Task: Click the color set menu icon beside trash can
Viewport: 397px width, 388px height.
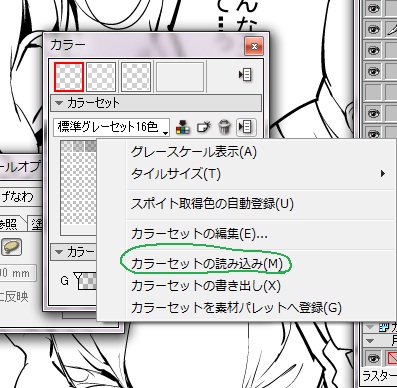Action: pyautogui.click(x=246, y=127)
